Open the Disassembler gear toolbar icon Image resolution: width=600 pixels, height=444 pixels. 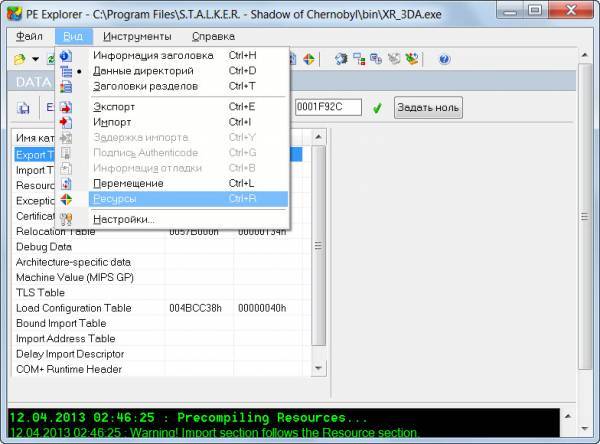(x=341, y=59)
